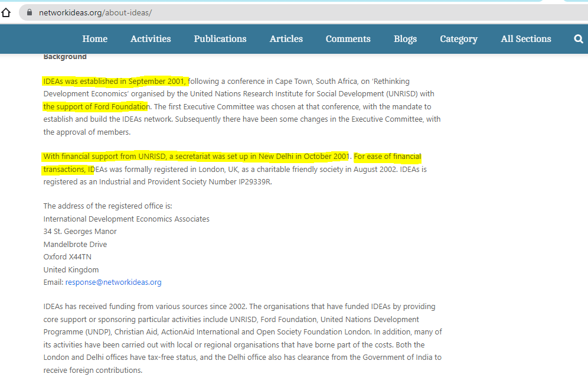Open the Activities menu item
This screenshot has height=390, width=588.
point(151,38)
